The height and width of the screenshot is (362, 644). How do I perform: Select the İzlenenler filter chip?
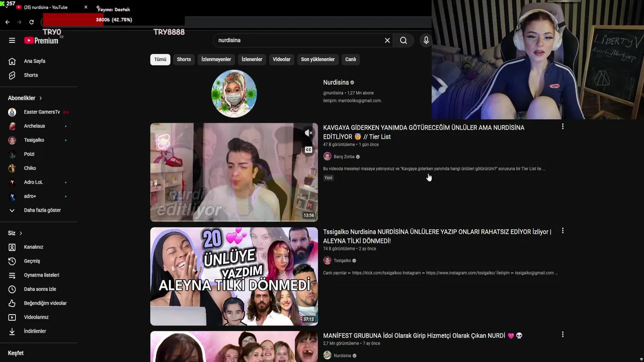pyautogui.click(x=252, y=59)
